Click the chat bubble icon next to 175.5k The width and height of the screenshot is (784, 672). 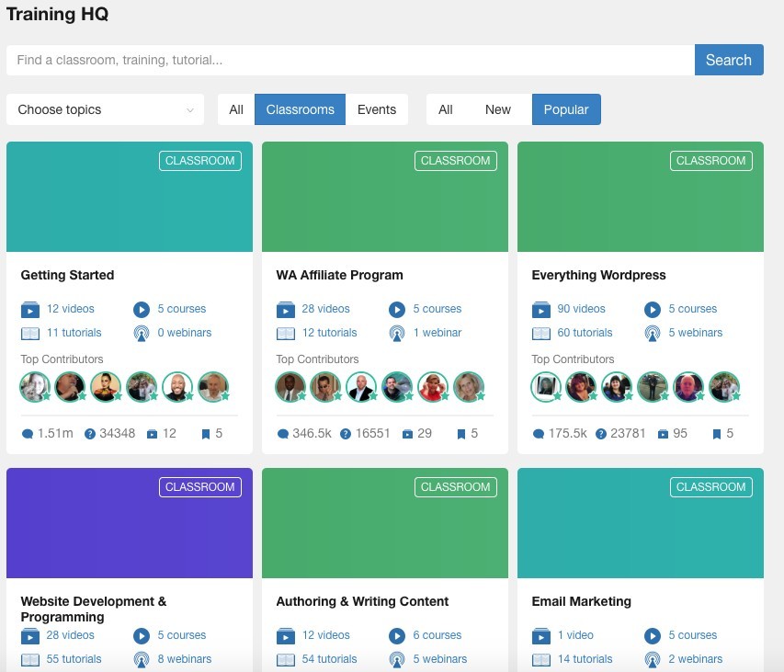tap(539, 434)
